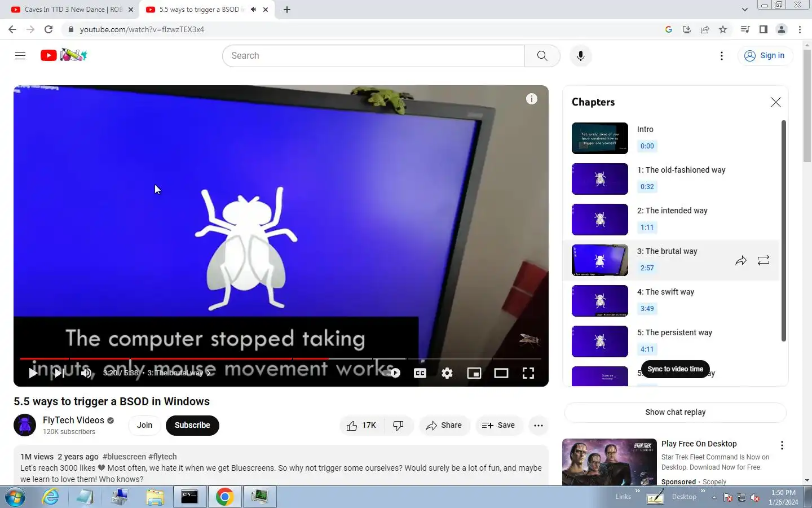Viewport: 812px width, 508px height.
Task: Share this page from address bar
Action: click(705, 29)
